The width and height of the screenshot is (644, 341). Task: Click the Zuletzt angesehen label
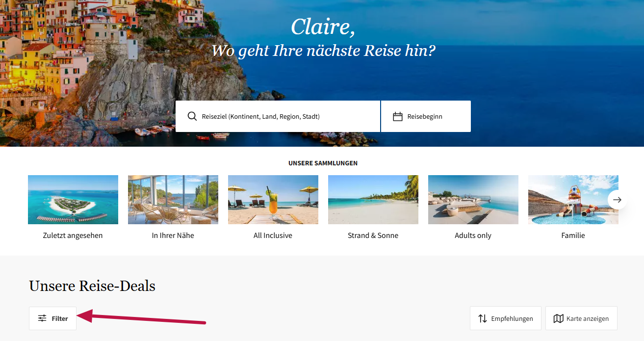pos(73,236)
